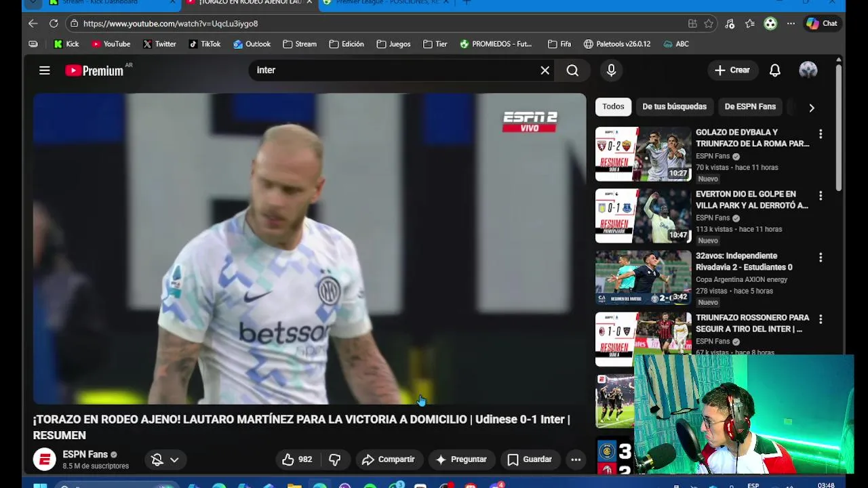Open the favorites list icon in the toolbar
Viewport: 868px width, 488px height.
point(750,24)
